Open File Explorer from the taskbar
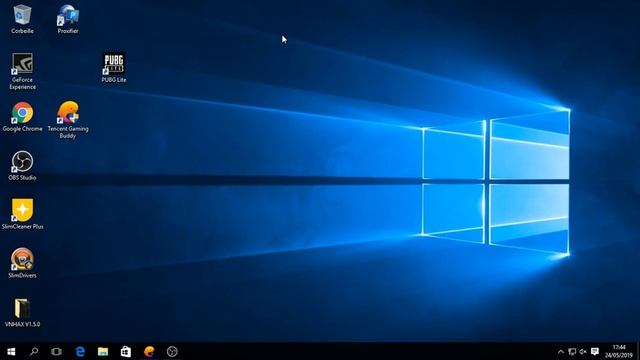The width and height of the screenshot is (640, 360). point(103,351)
